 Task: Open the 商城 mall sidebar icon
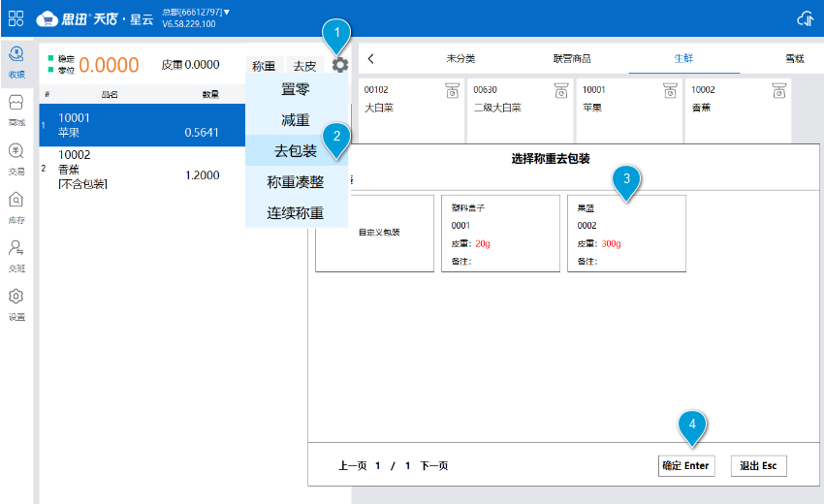point(16,110)
